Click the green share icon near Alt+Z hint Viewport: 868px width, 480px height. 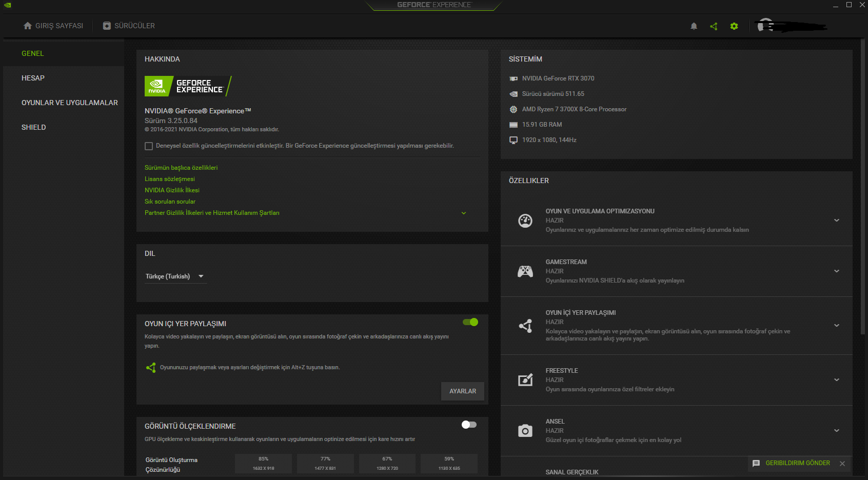(x=151, y=368)
